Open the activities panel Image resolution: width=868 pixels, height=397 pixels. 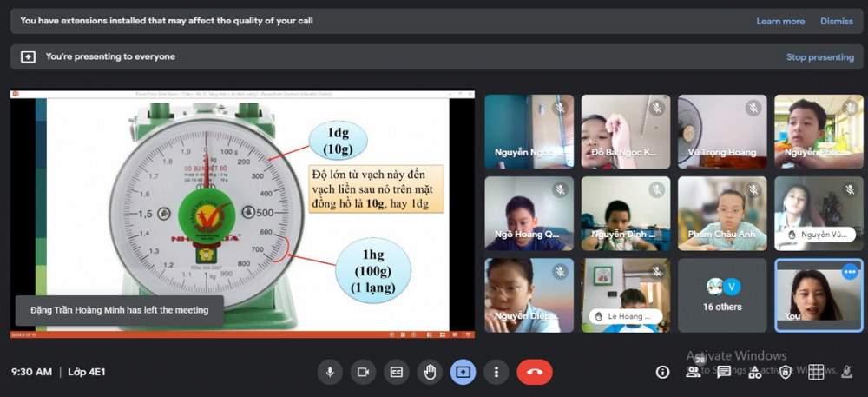tap(754, 372)
